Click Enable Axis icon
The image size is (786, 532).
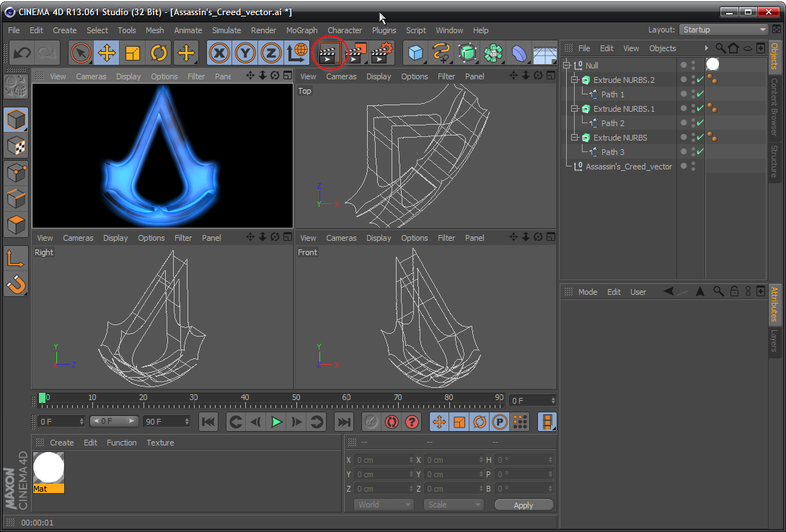(x=16, y=259)
